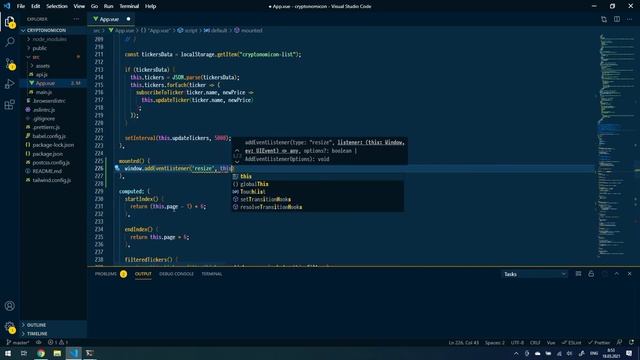Open the Search view in activity bar
640x360 pixels.
click(10, 42)
